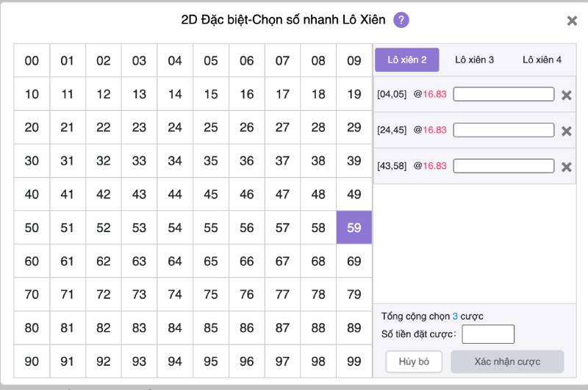
Task: Toggle number 00 in the grid
Action: pos(32,61)
